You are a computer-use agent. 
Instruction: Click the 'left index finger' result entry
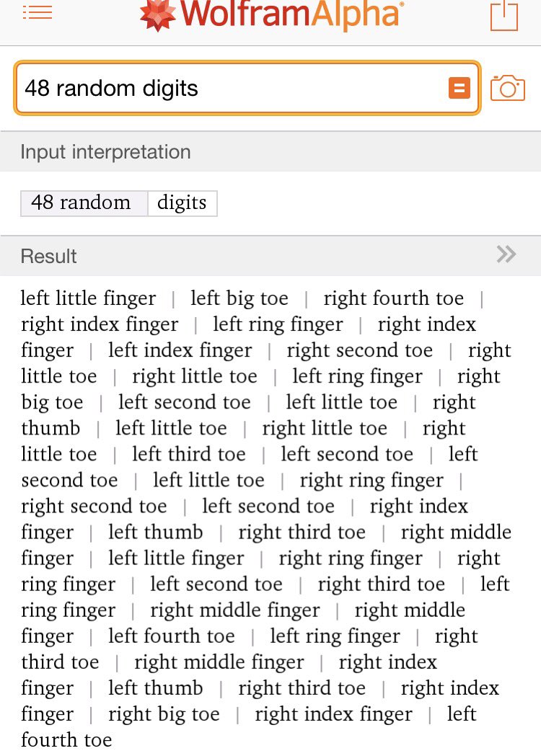coord(180,350)
